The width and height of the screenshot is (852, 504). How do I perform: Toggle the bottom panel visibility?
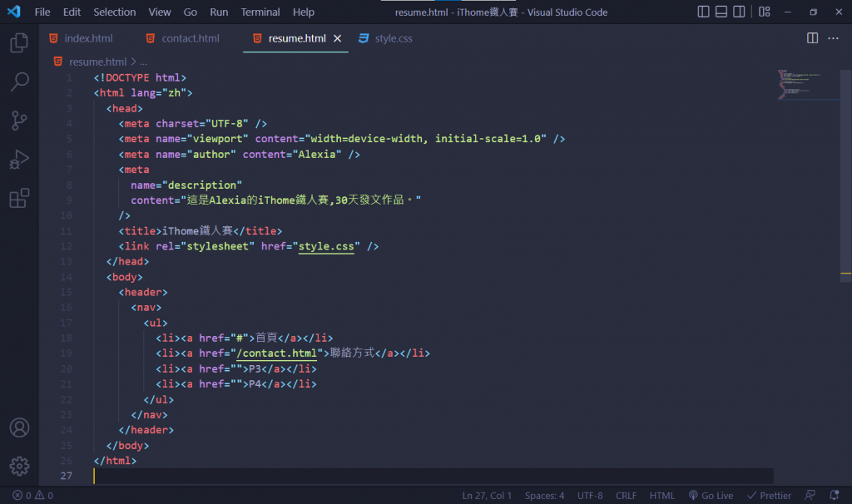click(x=721, y=12)
